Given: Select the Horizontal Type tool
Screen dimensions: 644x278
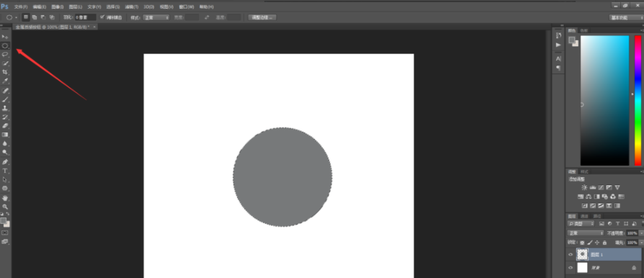Looking at the screenshot, I should pos(5,171).
